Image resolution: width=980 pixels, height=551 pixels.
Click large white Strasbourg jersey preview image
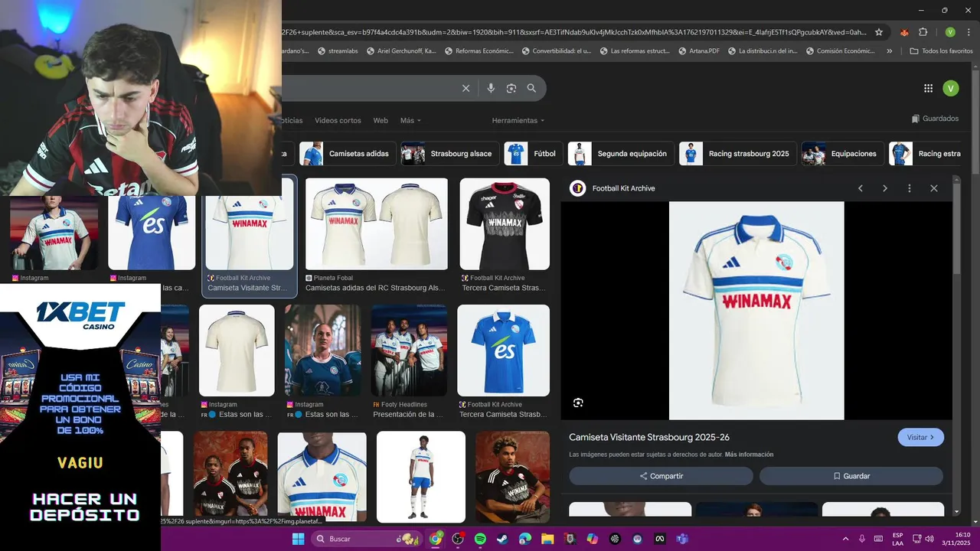coord(756,311)
